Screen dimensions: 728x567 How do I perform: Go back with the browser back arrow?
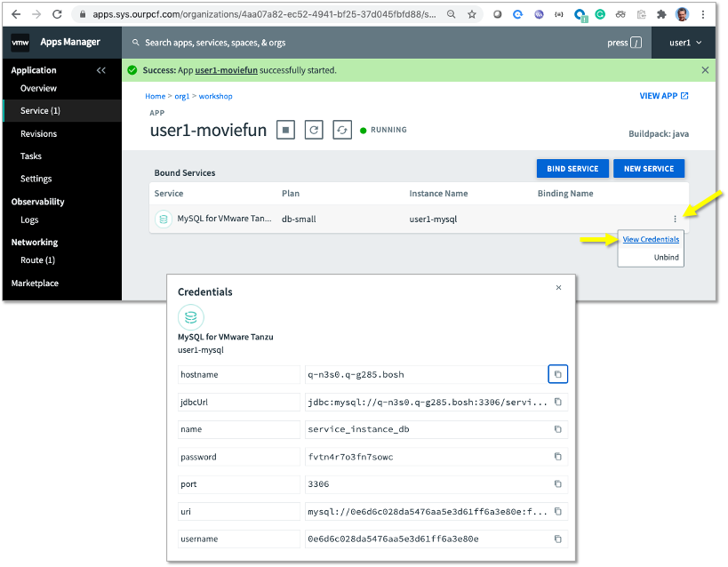(16, 14)
